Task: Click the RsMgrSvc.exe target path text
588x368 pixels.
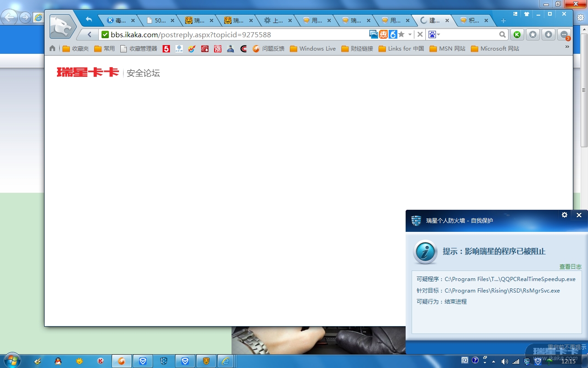Action: 502,291
